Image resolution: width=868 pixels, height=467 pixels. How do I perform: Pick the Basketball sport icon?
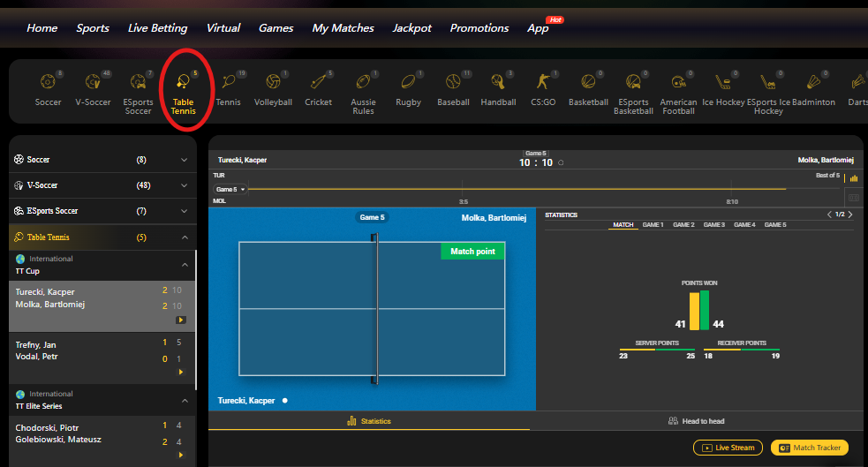click(x=588, y=90)
